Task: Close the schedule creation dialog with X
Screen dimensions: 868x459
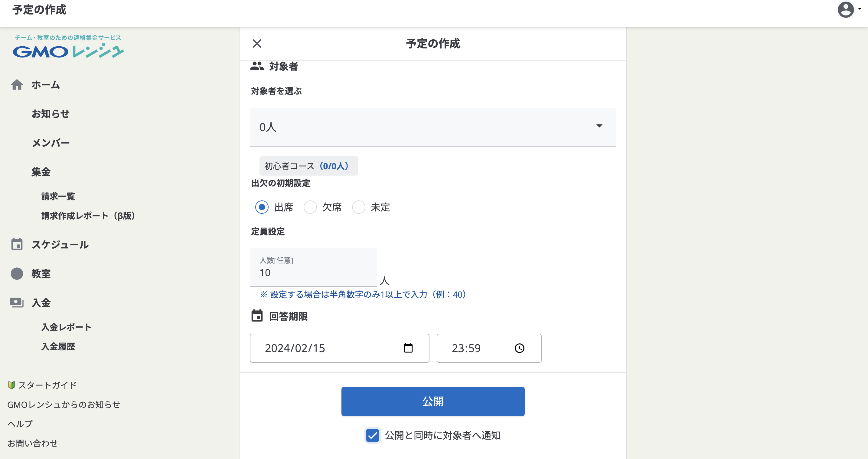Action: [x=257, y=44]
